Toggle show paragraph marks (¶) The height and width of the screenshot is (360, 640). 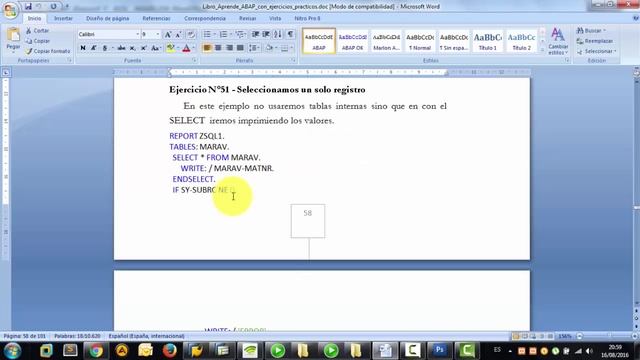point(290,34)
